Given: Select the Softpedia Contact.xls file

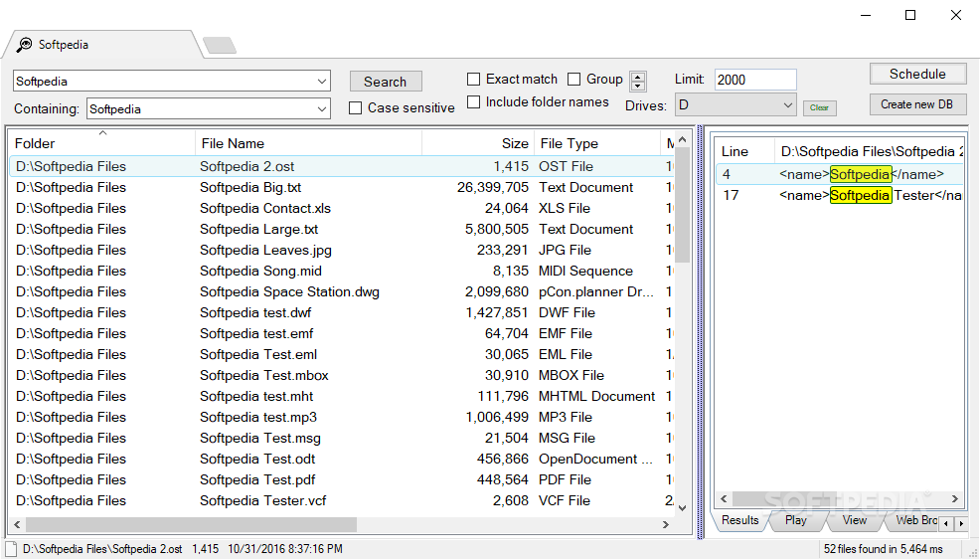Looking at the screenshot, I should (265, 208).
